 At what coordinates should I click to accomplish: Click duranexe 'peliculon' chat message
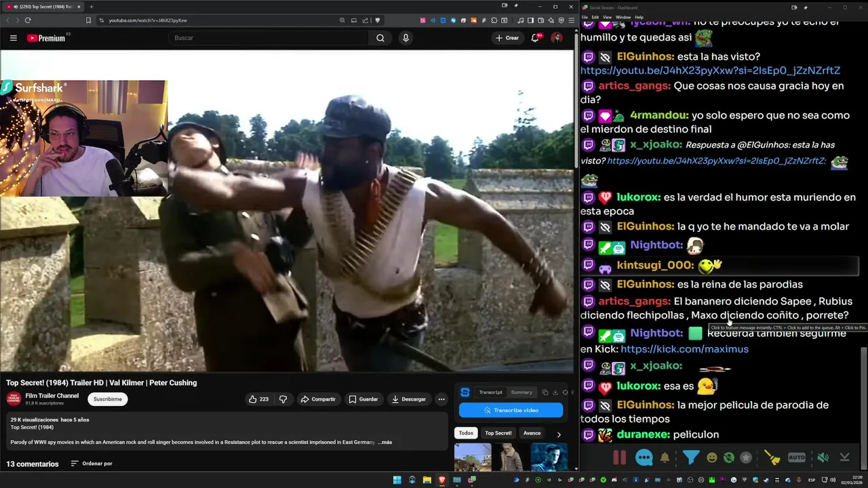point(720,434)
